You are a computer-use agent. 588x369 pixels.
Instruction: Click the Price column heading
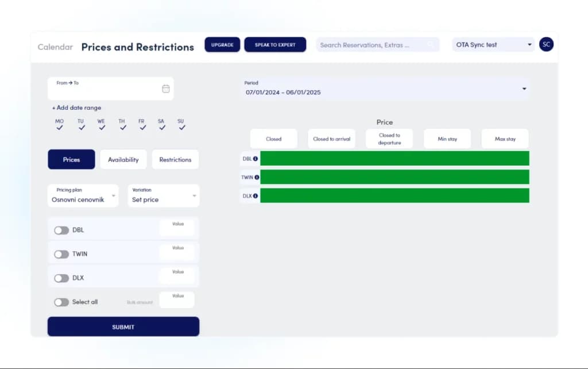385,122
